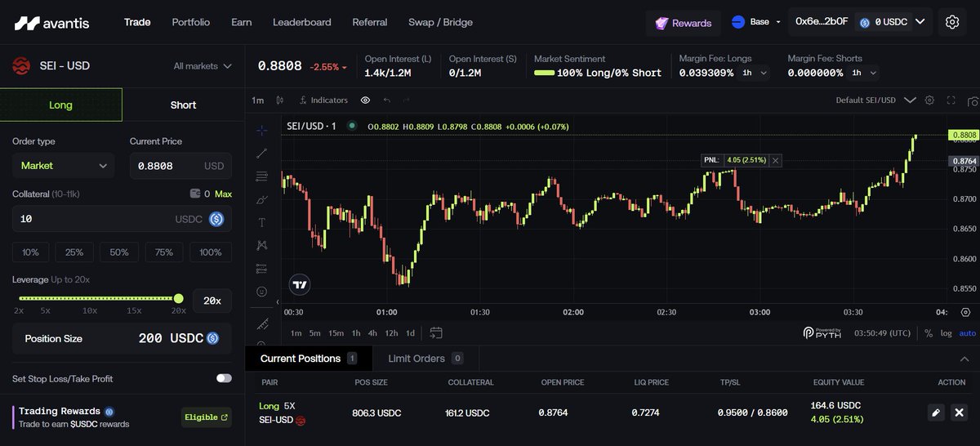The width and height of the screenshot is (980, 446).
Task: Open the Default SEI/USD layout dropdown
Action: pos(875,100)
